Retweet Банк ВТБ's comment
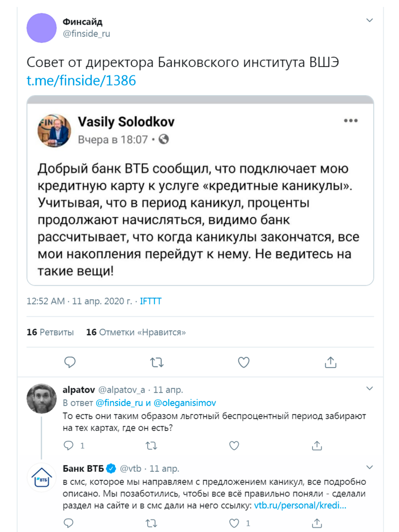 (152, 523)
